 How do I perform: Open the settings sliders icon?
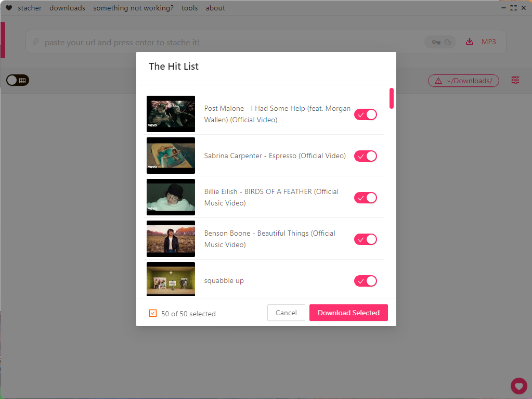click(515, 80)
